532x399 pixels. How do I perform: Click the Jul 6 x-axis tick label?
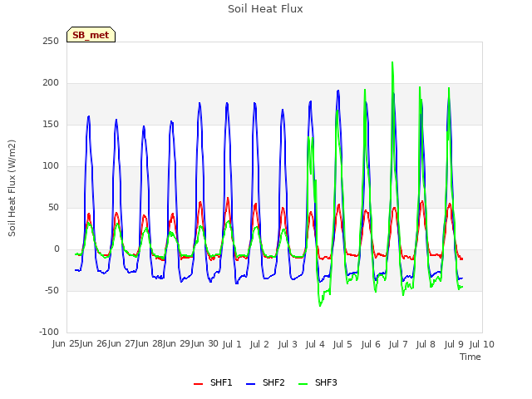[371, 344]
